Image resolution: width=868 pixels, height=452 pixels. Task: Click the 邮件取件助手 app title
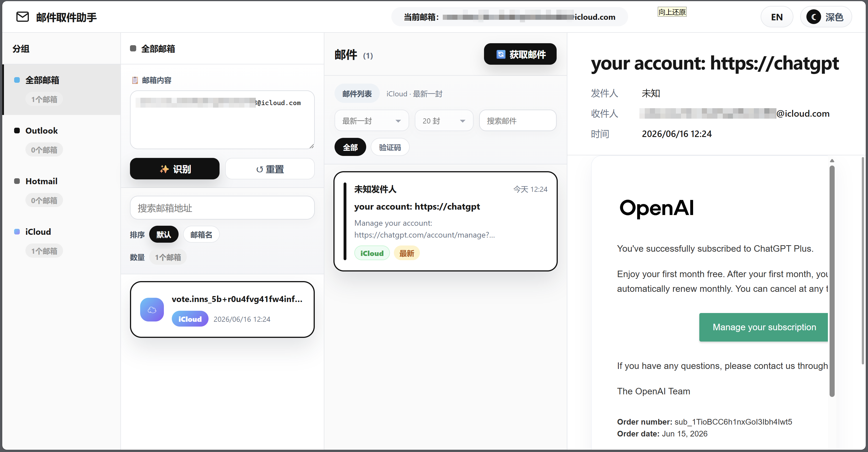(66, 17)
